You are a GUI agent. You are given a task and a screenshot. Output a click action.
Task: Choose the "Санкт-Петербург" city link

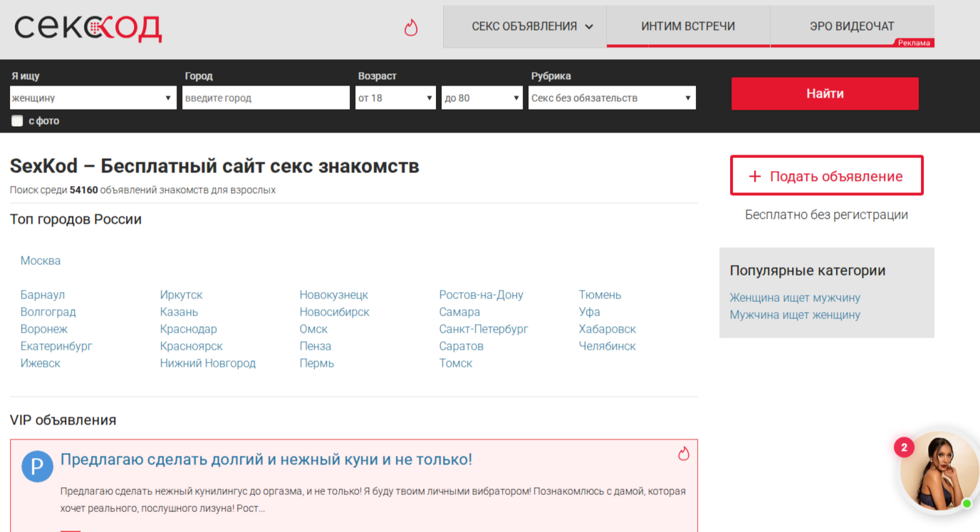pyautogui.click(x=484, y=329)
